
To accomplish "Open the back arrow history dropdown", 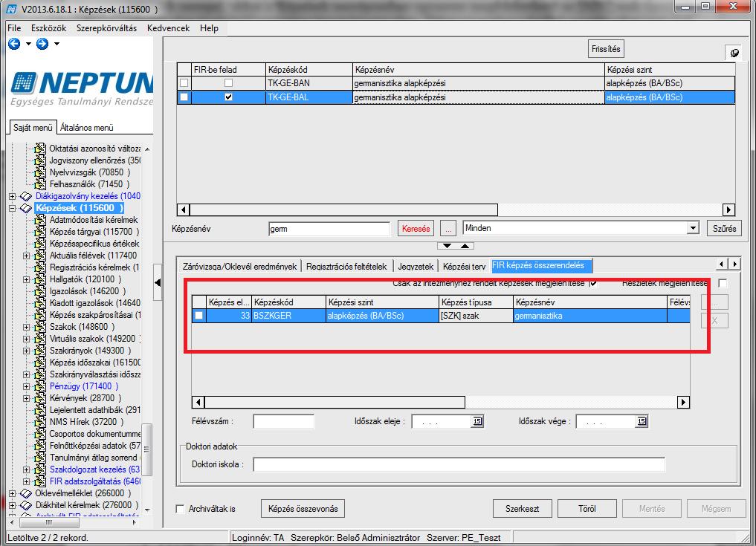I will tap(28, 44).
